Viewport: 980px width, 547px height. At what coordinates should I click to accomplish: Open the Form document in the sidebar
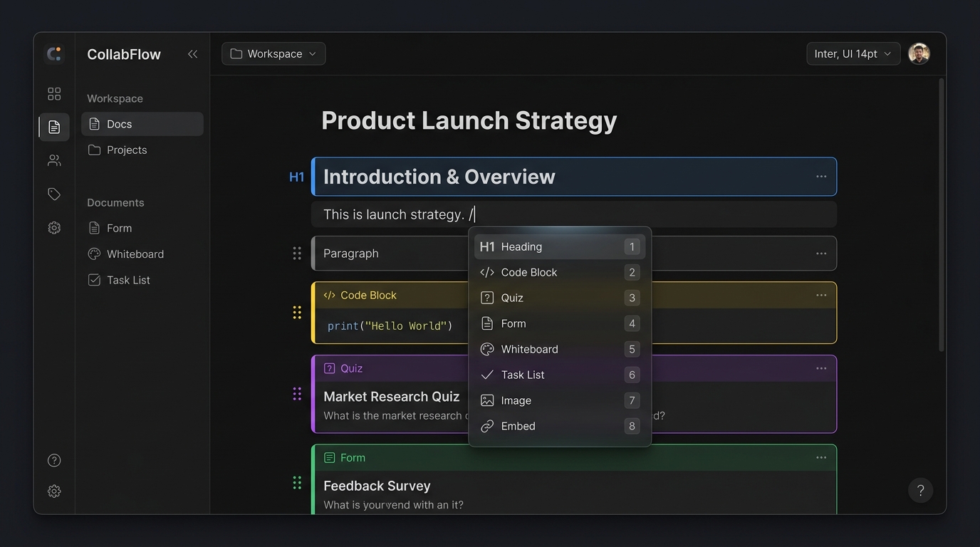(142, 229)
